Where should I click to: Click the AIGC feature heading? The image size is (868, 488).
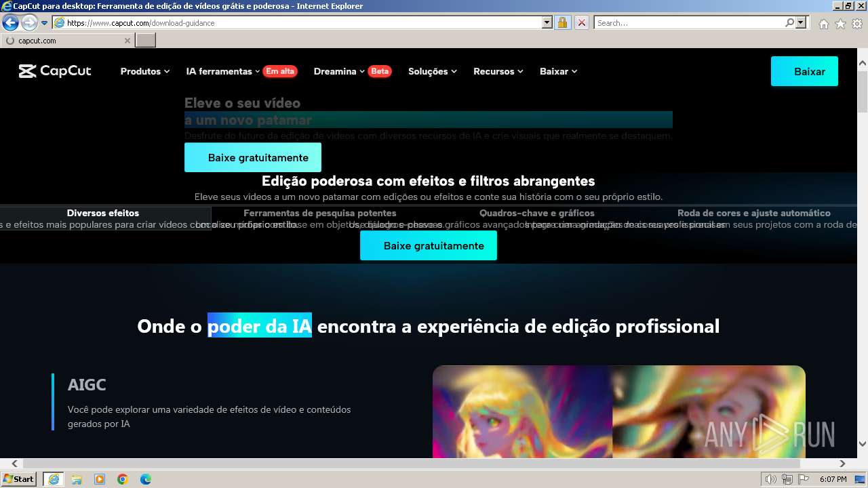[87, 384]
